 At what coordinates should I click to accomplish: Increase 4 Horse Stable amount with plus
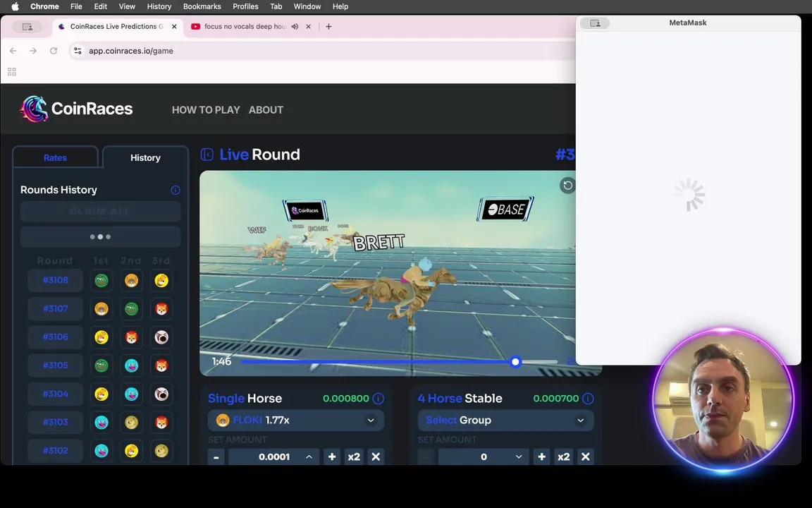click(541, 456)
